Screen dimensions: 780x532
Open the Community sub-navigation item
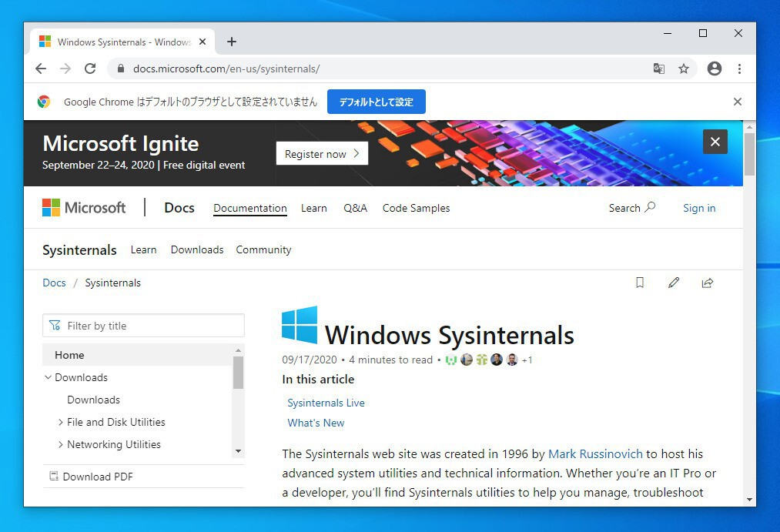tap(263, 249)
